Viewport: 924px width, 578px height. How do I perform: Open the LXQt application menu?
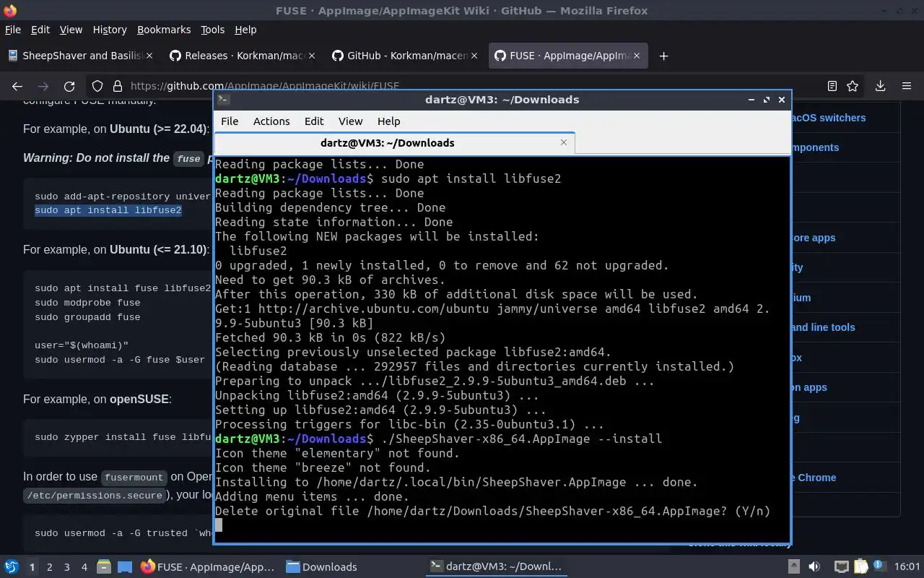click(12, 567)
